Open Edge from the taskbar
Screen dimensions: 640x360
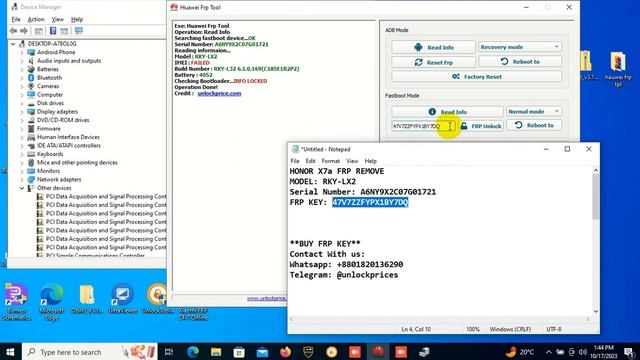click(193, 352)
